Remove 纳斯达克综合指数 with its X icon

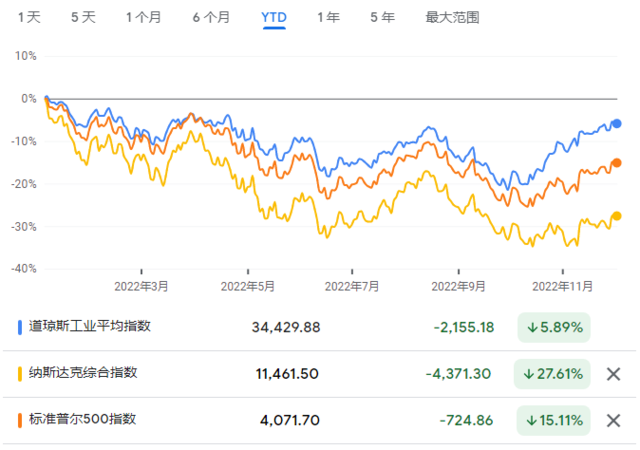[613, 374]
